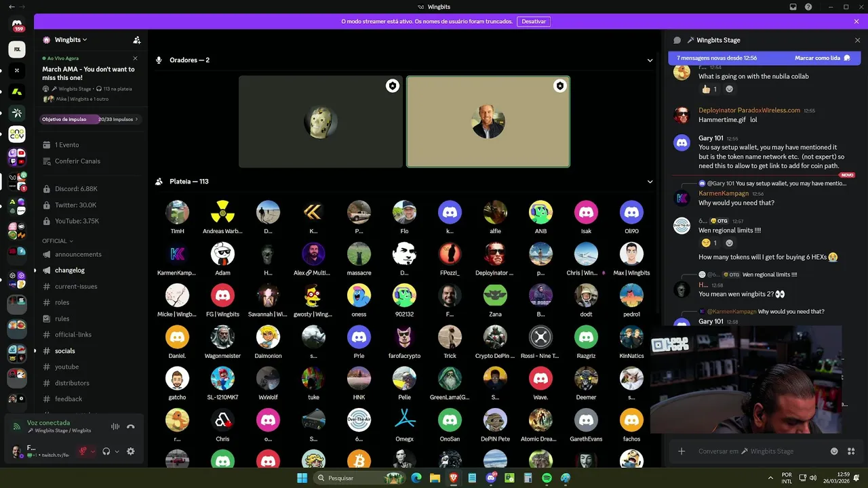The image size is (868, 488).
Task: Open the help question mark icon
Action: click(x=808, y=7)
